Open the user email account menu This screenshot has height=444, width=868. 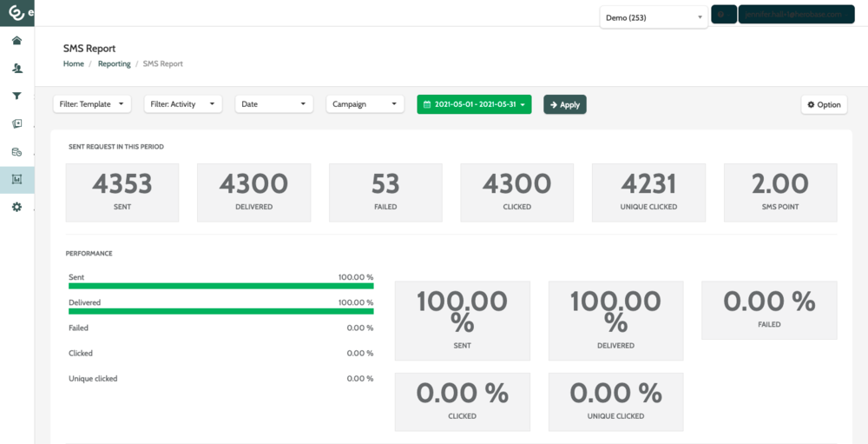[796, 15]
